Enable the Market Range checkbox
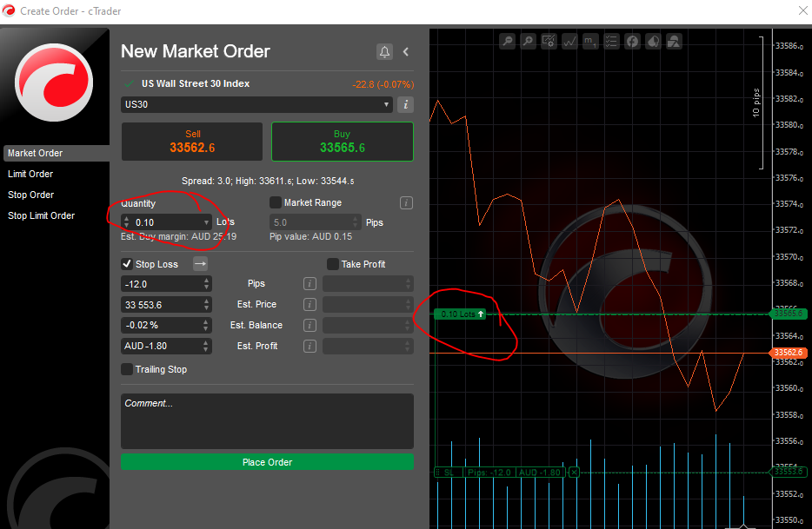This screenshot has height=529, width=812. 276,202
